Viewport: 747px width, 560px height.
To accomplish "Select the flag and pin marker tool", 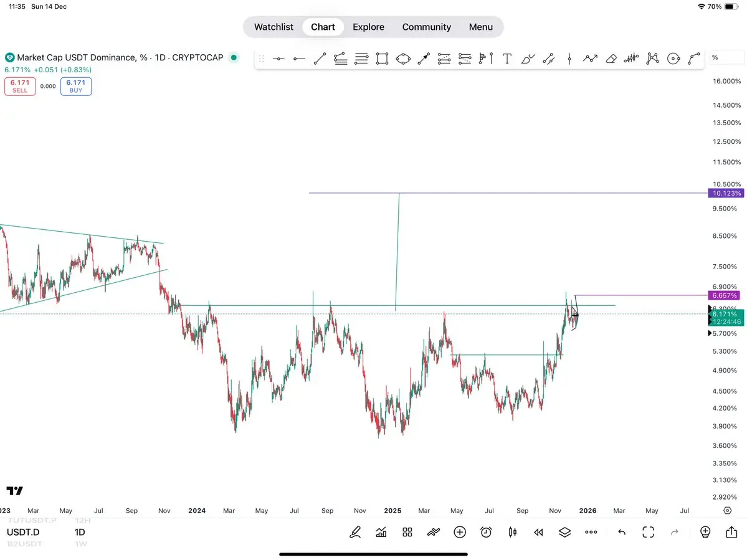I will (x=486, y=59).
